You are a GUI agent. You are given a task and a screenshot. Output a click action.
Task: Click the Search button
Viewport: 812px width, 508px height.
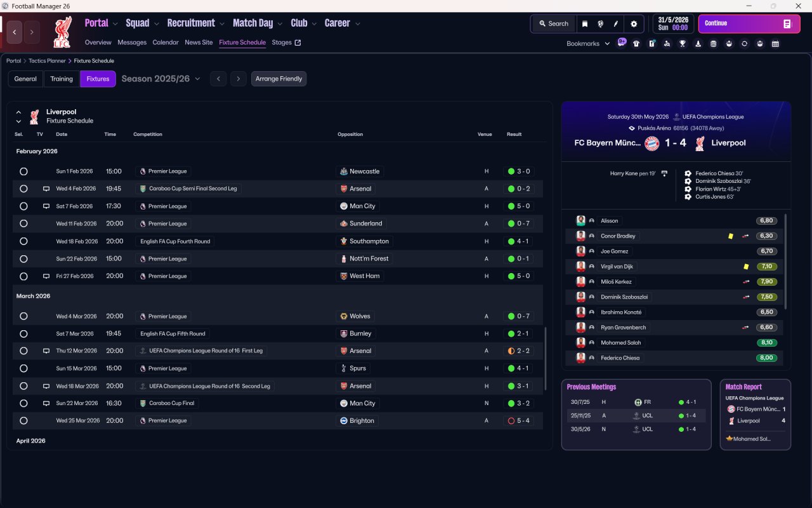(553, 24)
